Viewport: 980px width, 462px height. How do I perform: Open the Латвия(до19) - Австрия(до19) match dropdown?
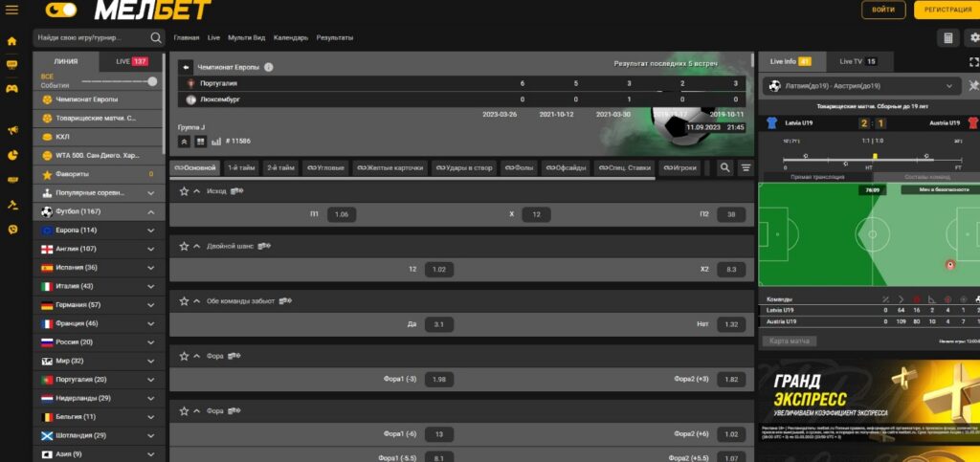click(862, 86)
